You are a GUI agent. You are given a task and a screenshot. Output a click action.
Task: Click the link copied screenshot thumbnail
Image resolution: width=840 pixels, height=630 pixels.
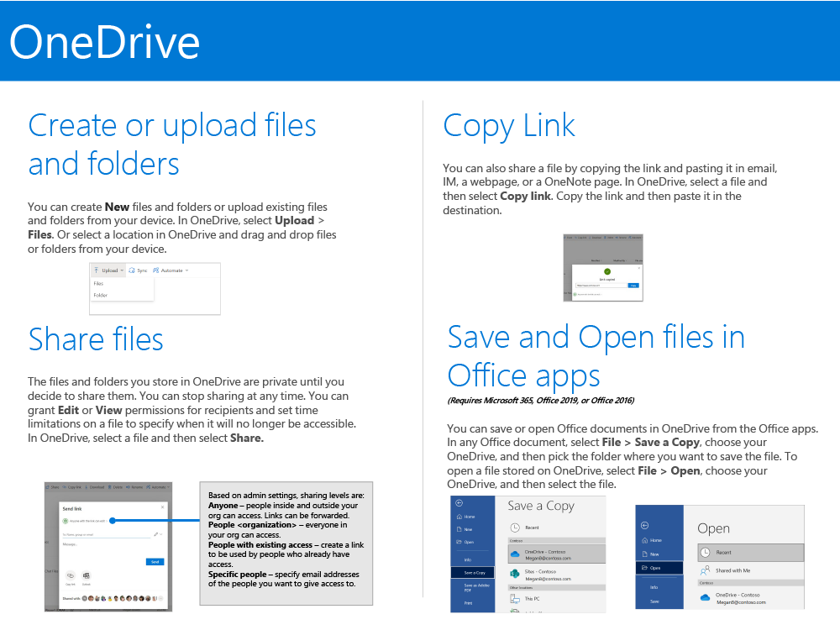603,267
